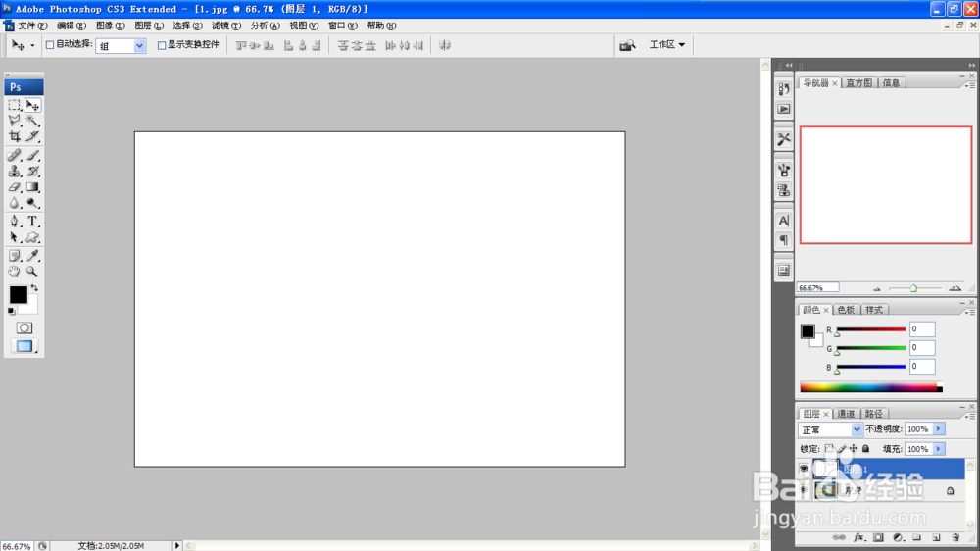Select the Healing Brush tool
This screenshot has height=551, width=980.
pos(15,155)
